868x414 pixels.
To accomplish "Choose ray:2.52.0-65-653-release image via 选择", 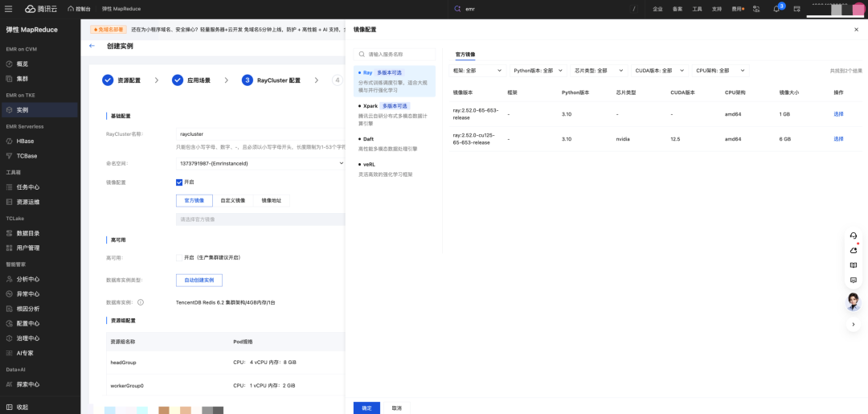I will point(838,113).
